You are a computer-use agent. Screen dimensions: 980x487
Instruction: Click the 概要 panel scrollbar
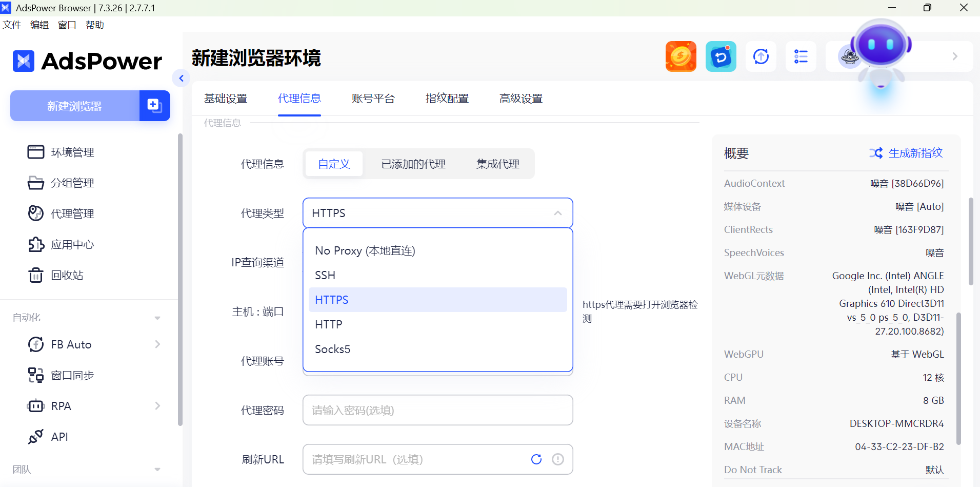click(x=958, y=378)
